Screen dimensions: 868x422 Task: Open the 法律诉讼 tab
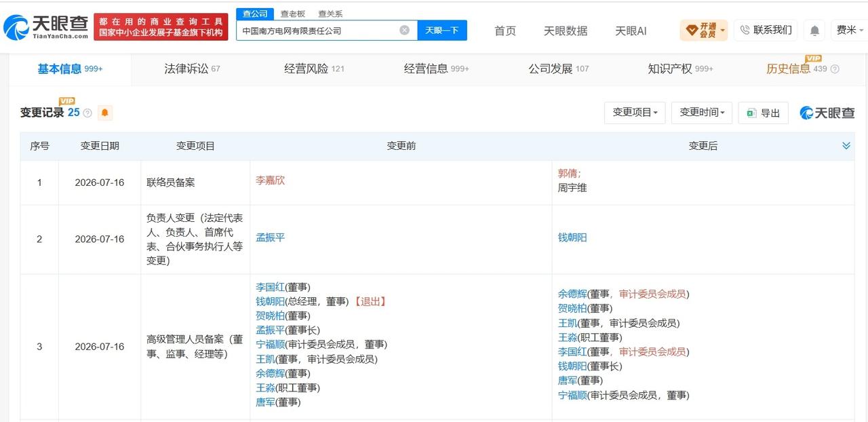[192, 69]
